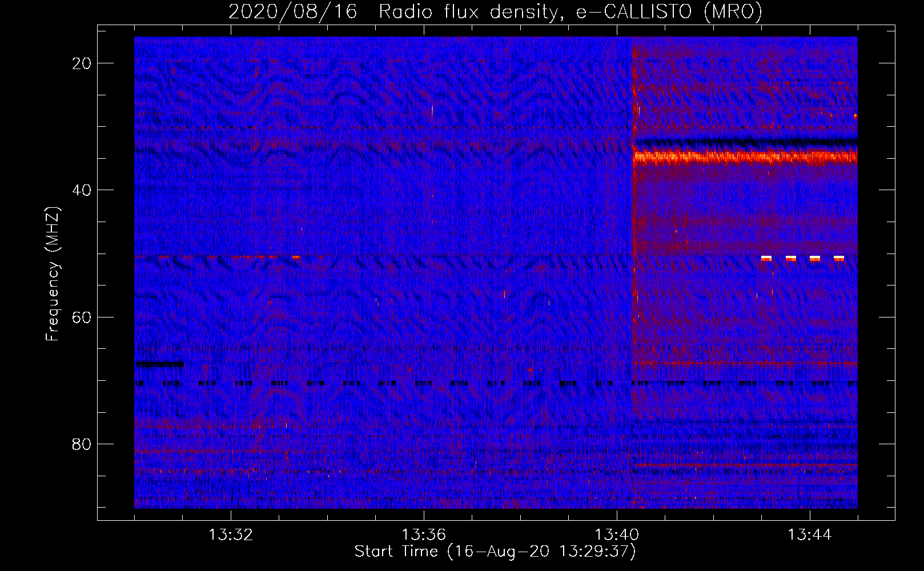The width and height of the screenshot is (924, 571).
Task: Click the 13:40 time axis label
Action: coord(617,535)
